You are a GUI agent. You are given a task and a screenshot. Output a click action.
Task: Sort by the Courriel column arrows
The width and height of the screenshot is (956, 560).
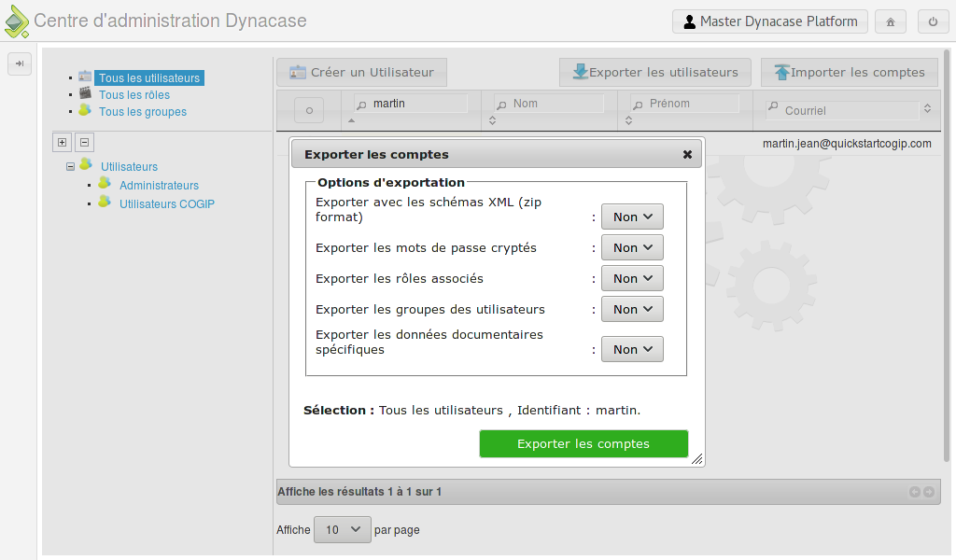tap(927, 108)
